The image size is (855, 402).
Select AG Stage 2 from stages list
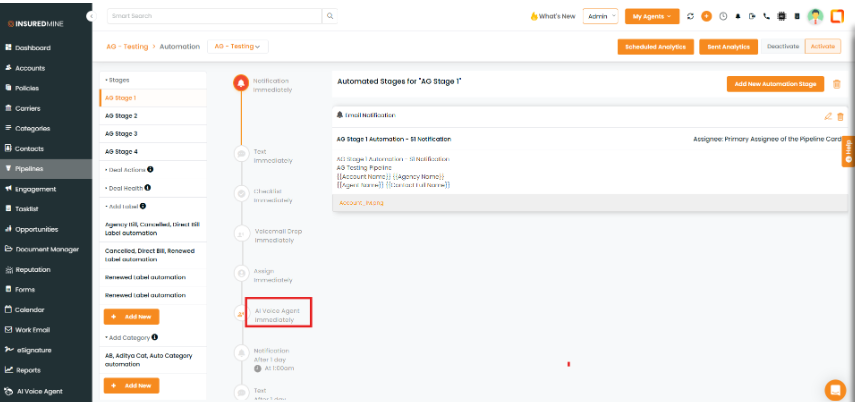click(122, 116)
